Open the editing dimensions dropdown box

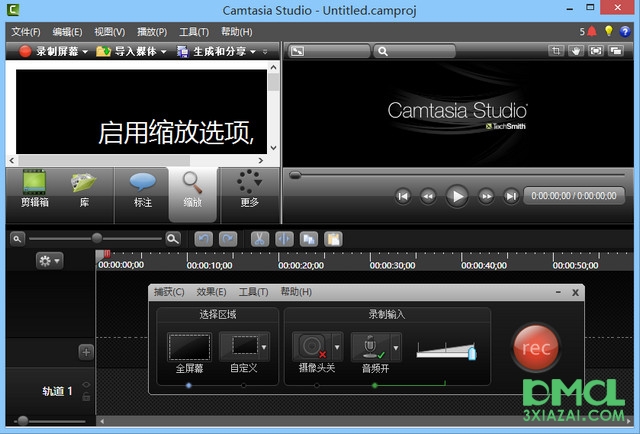(329, 51)
